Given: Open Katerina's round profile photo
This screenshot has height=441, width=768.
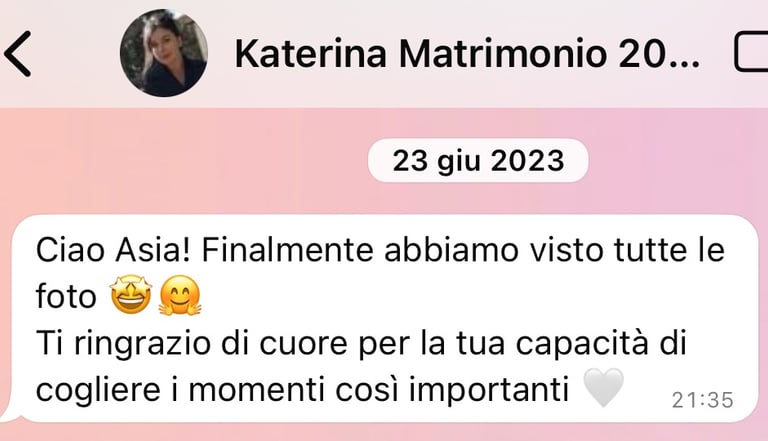Looking at the screenshot, I should 164,53.
